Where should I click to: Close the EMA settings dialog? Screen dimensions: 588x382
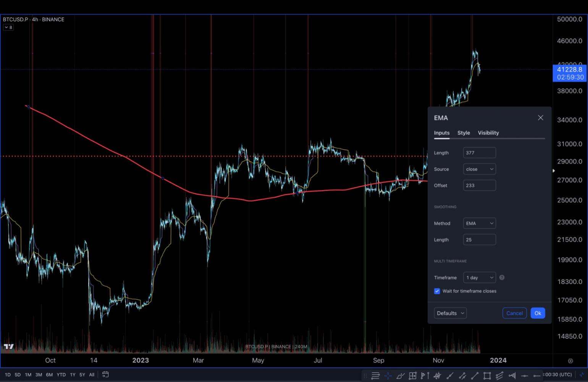[540, 118]
